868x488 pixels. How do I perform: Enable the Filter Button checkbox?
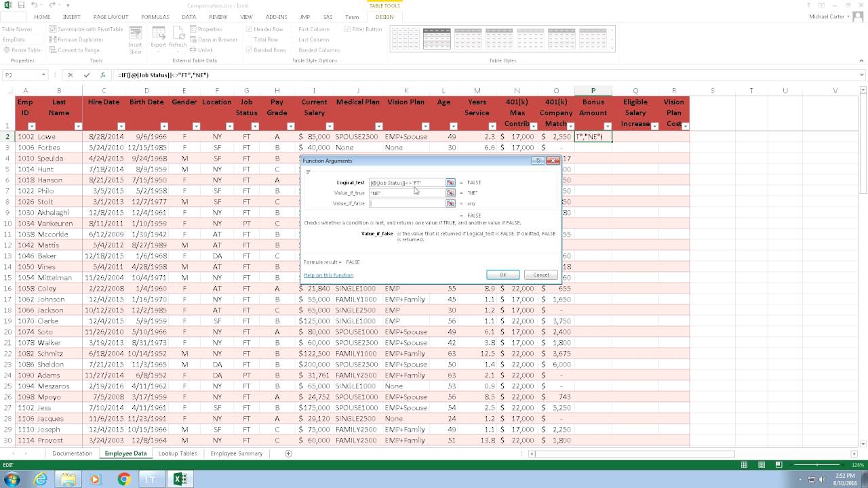coord(347,29)
